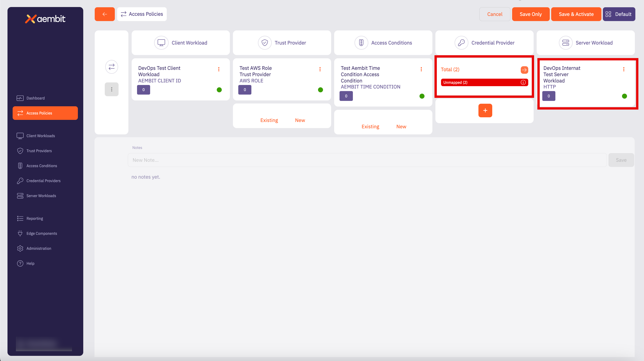This screenshot has height=361, width=644.
Task: Click the Server Workload column header icon
Action: pos(565,43)
